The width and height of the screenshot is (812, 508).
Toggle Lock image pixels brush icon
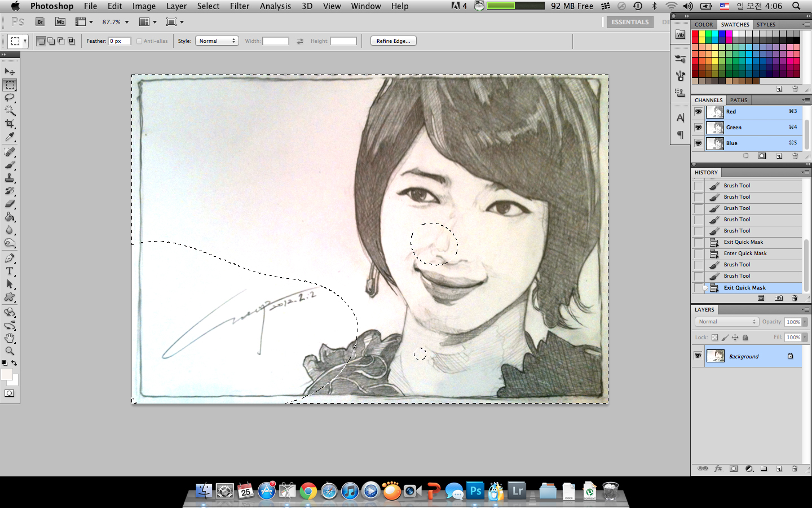(725, 338)
